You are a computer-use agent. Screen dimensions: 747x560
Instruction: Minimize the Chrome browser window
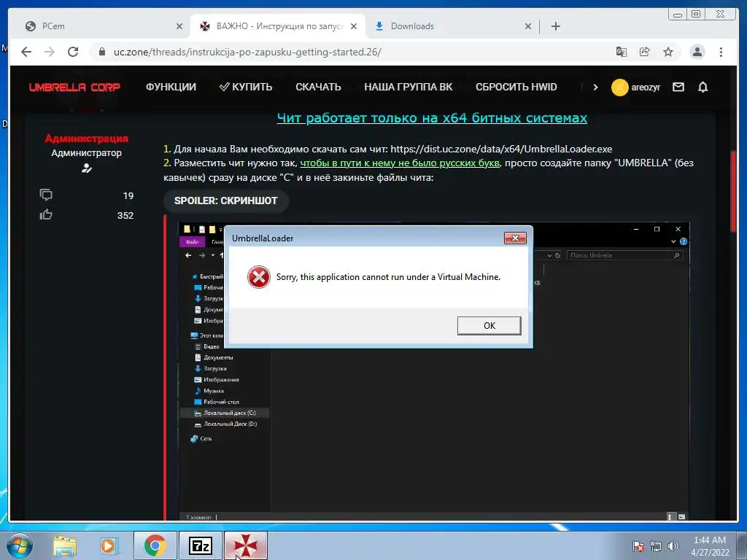click(x=678, y=15)
